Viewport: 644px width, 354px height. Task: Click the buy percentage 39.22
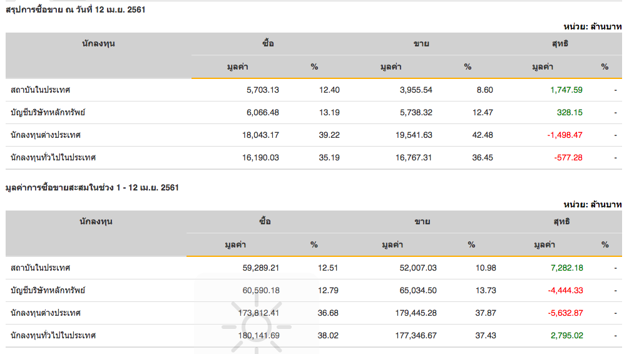(329, 135)
